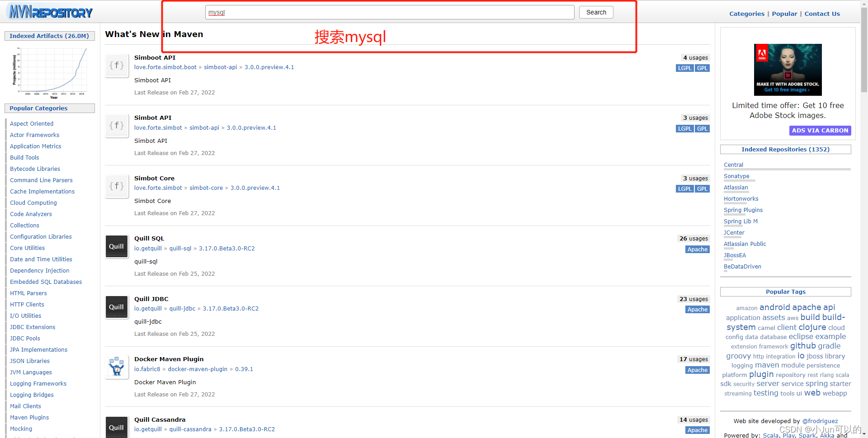Open the Simbot Core artifact icon

pyautogui.click(x=117, y=187)
